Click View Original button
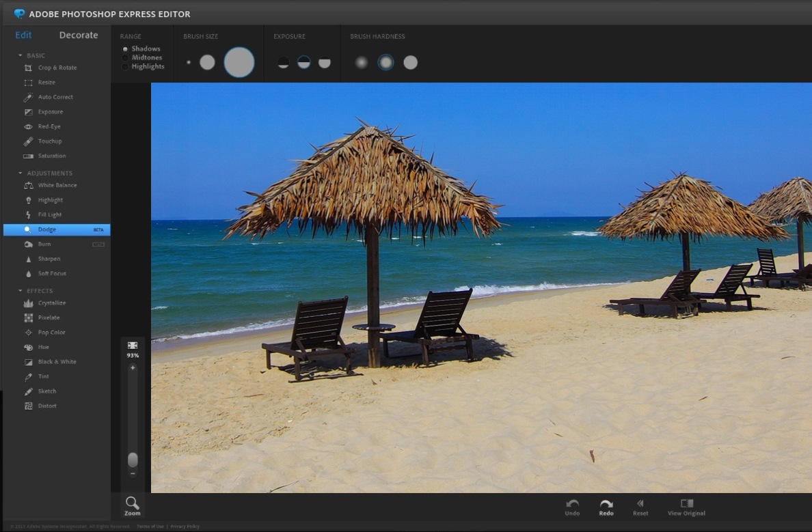This screenshot has height=532, width=812. click(686, 507)
